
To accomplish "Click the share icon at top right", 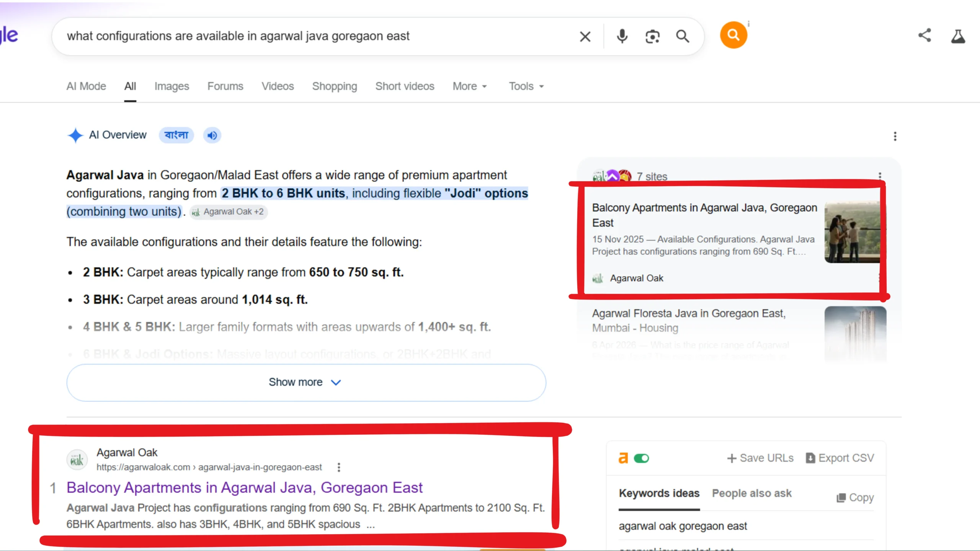I will [924, 36].
